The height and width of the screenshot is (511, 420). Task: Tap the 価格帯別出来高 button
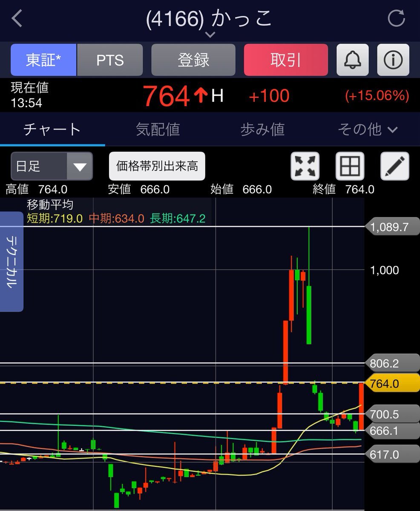pyautogui.click(x=157, y=166)
